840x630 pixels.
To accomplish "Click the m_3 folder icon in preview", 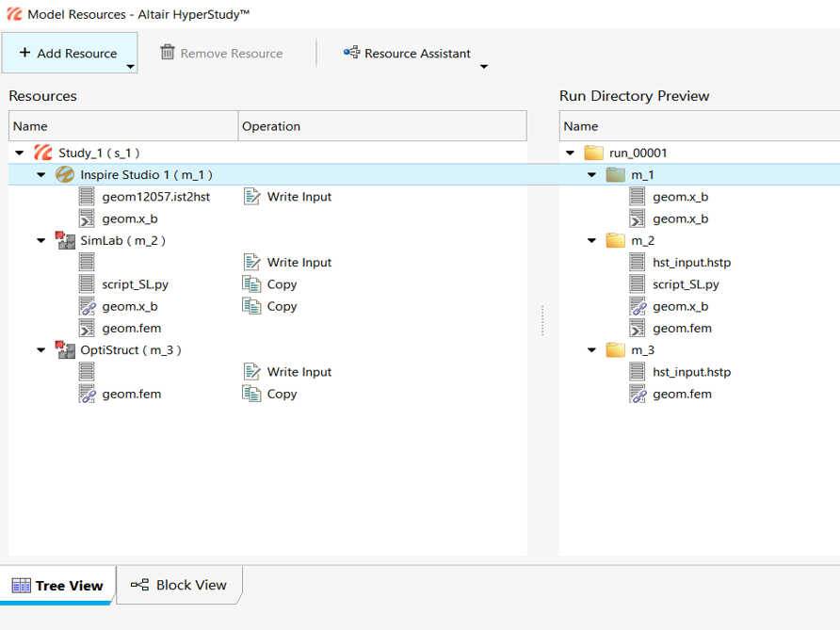I will pos(616,349).
